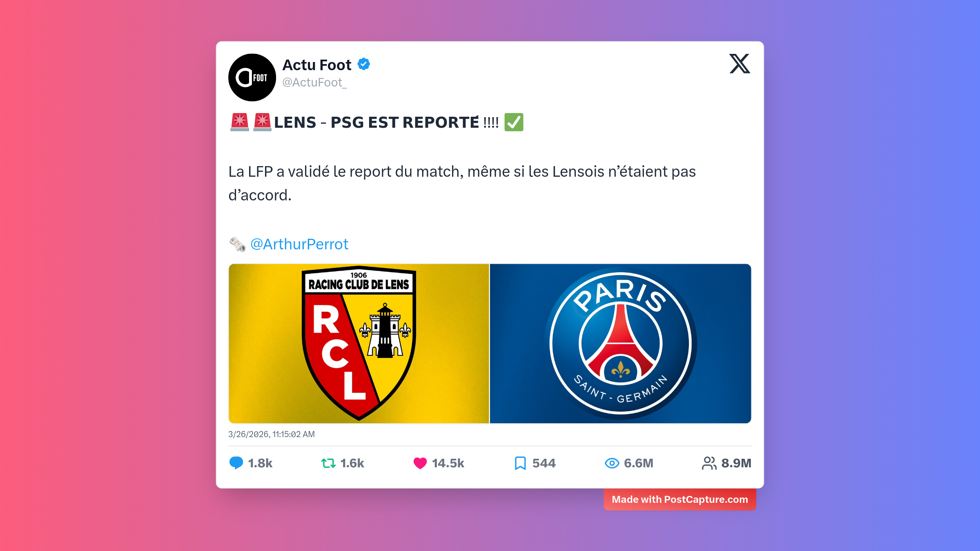Click the eye views icon

pyautogui.click(x=612, y=463)
